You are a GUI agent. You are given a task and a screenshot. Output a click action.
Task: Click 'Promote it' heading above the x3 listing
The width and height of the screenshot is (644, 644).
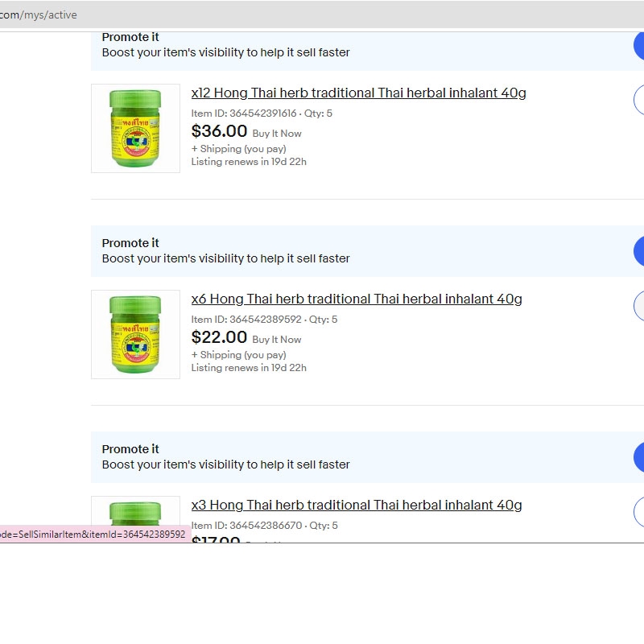coord(130,449)
